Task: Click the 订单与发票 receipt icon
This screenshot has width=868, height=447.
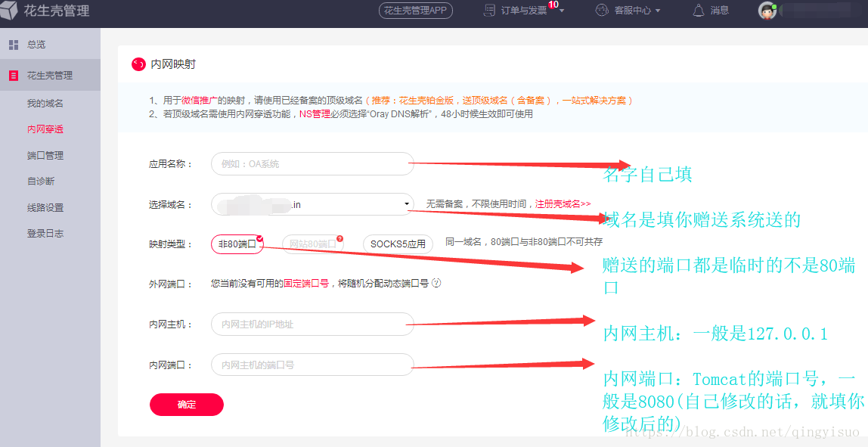Action: (489, 11)
